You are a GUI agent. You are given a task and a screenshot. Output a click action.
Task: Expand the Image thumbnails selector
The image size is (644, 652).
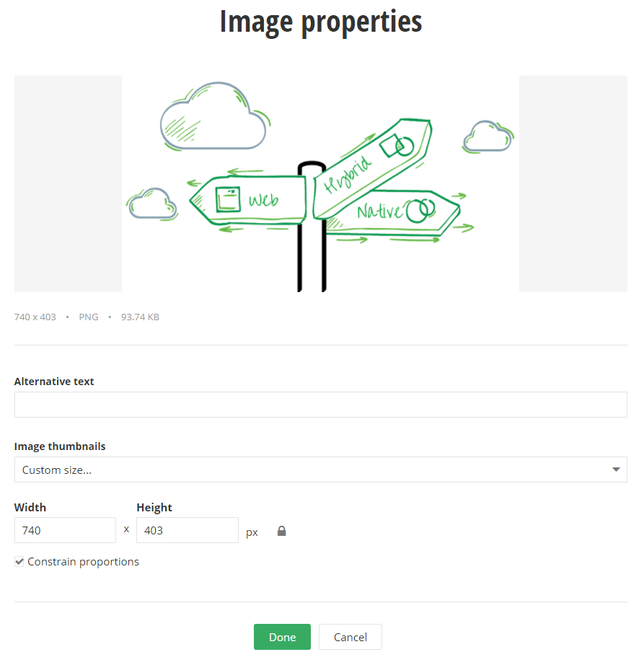(321, 470)
